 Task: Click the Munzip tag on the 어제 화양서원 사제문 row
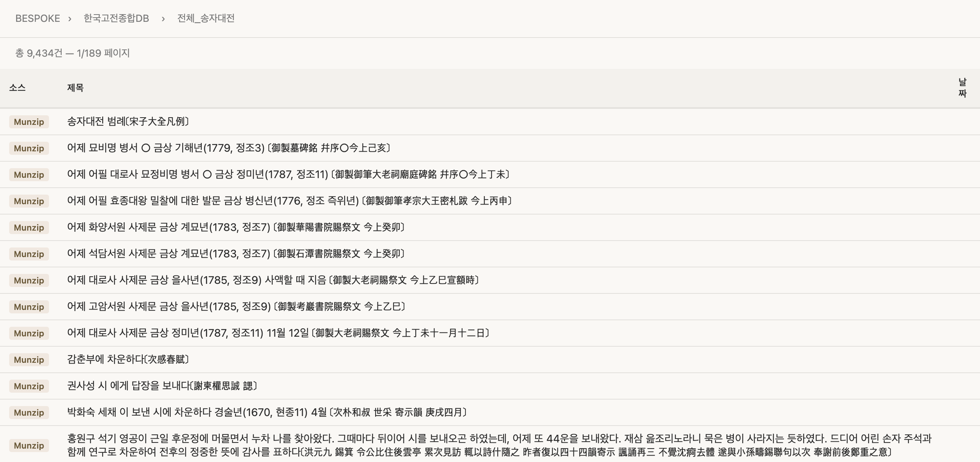point(28,228)
